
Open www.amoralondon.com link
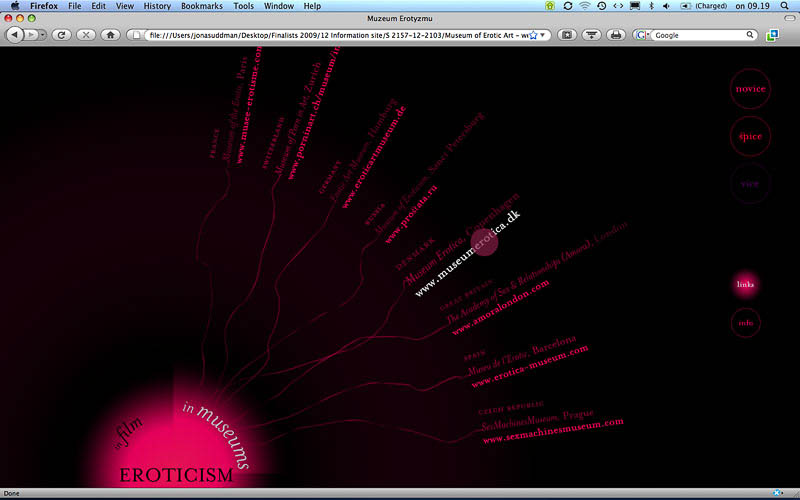[x=501, y=307]
